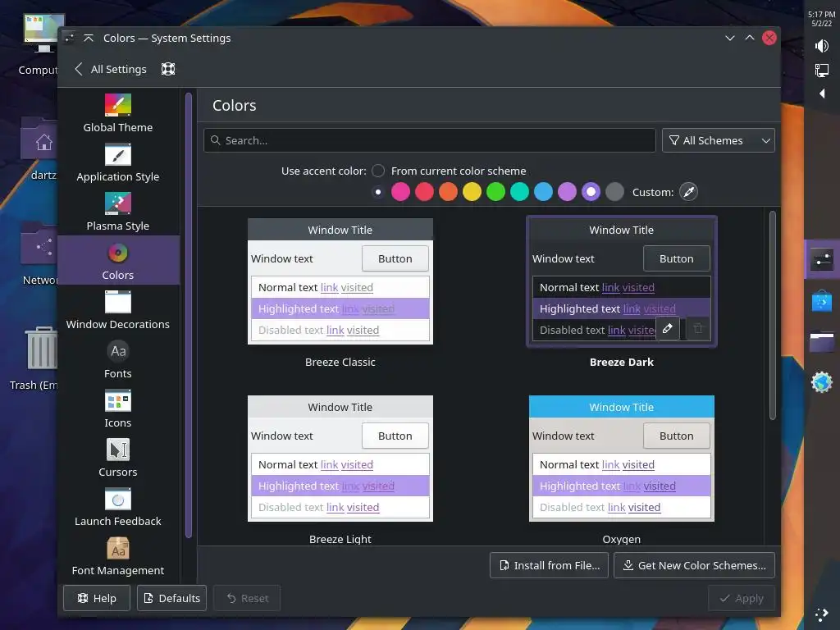Expand the hidden system tray arrow

click(822, 94)
